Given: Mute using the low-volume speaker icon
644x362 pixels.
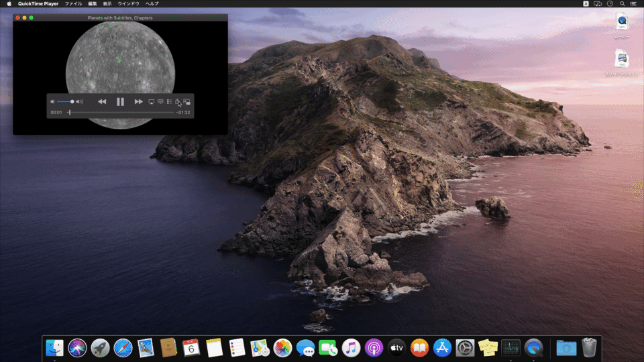Looking at the screenshot, I should 52,102.
